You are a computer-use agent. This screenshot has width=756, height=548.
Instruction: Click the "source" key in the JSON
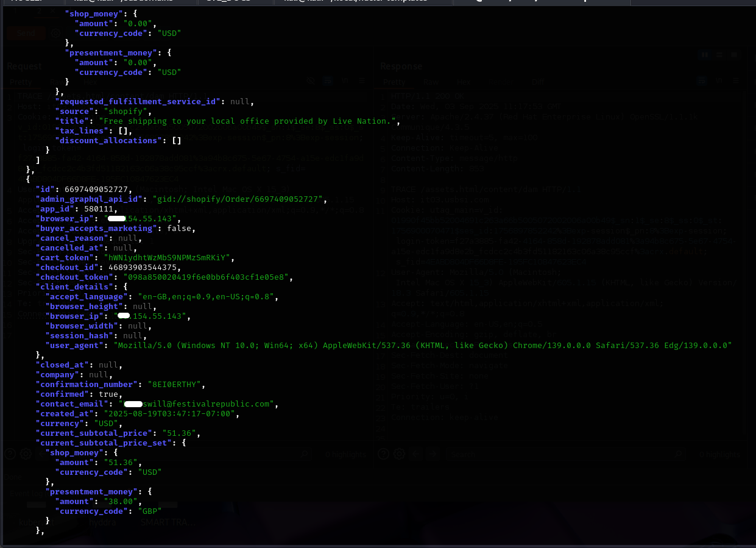click(74, 112)
